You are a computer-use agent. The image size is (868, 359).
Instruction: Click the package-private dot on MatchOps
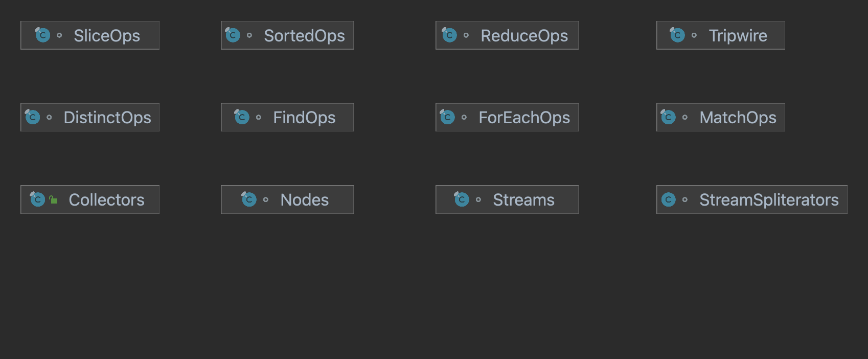point(685,117)
